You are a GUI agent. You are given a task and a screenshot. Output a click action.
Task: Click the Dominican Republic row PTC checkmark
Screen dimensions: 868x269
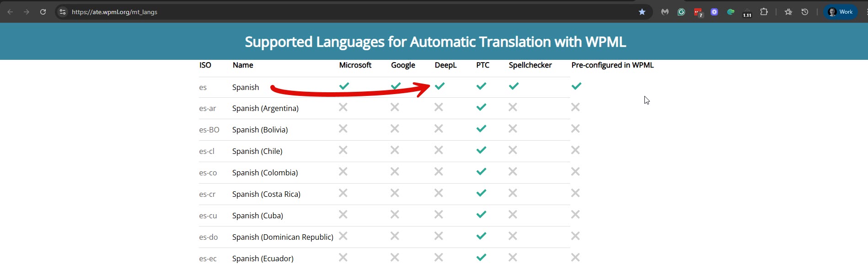coord(481,236)
